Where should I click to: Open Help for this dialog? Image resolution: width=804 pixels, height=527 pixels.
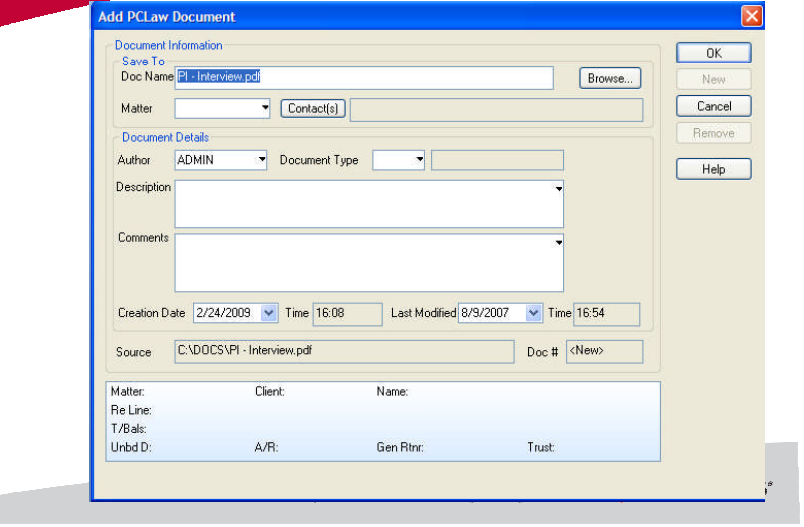click(713, 169)
